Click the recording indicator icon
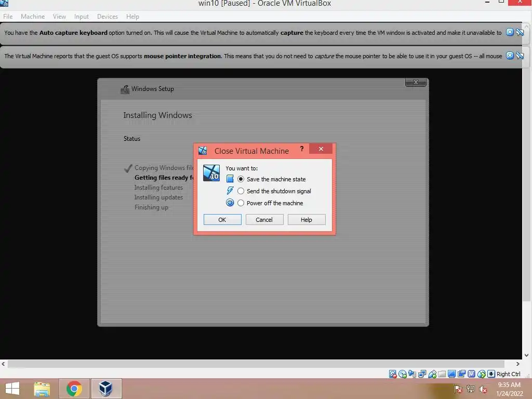Image resolution: width=532 pixels, height=399 pixels. tap(461, 374)
